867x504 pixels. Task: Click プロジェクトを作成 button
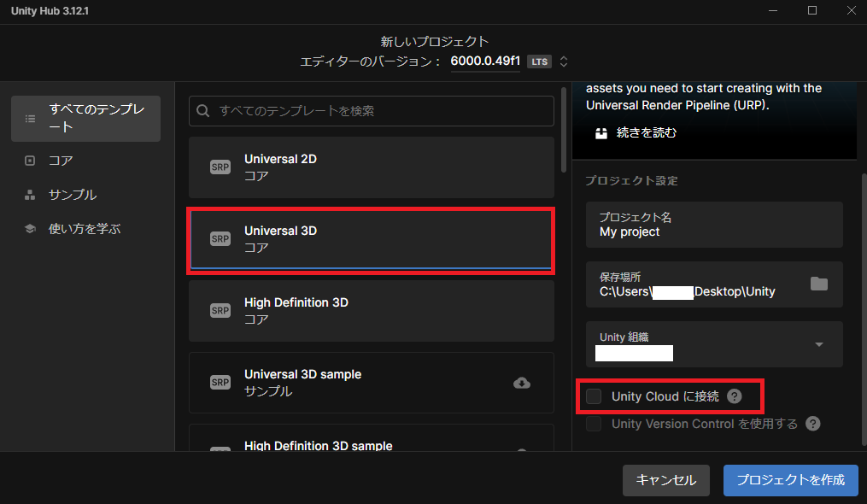click(x=791, y=480)
